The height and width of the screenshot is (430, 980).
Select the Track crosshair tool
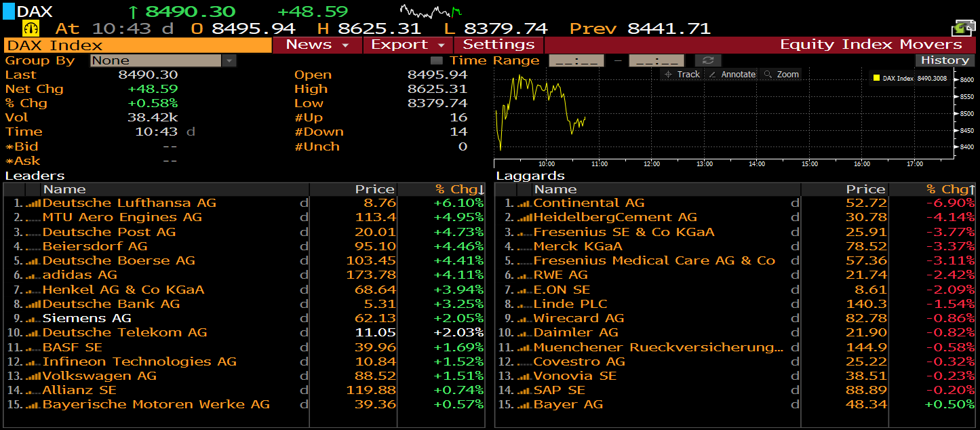(x=682, y=75)
